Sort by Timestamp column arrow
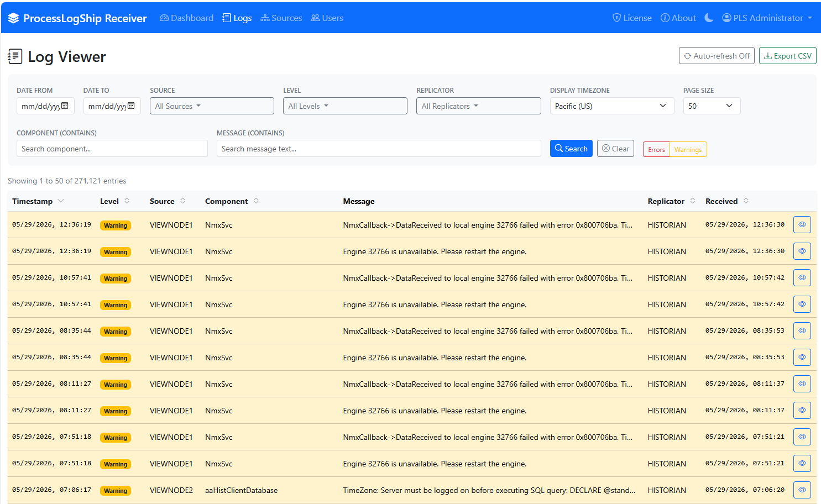This screenshot has width=821, height=504. point(61,201)
